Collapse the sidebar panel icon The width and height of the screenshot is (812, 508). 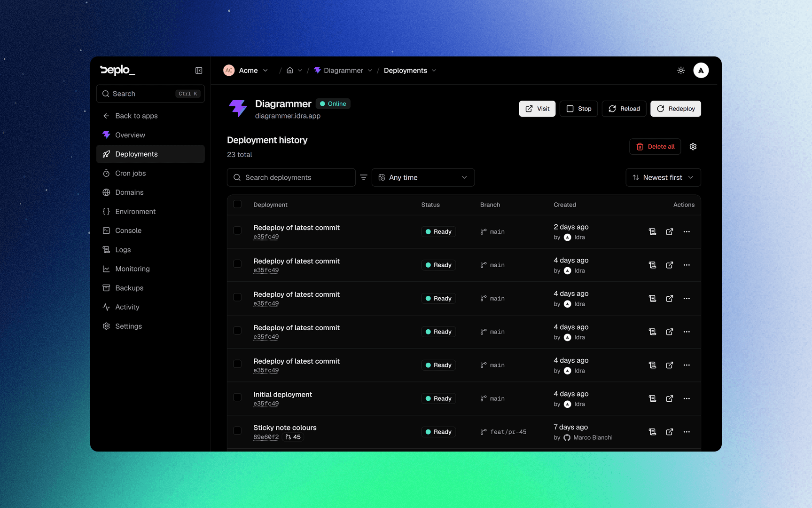point(199,71)
